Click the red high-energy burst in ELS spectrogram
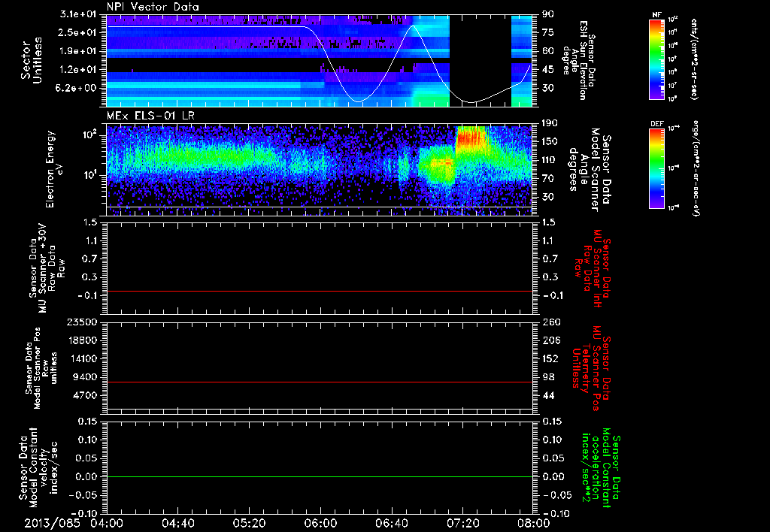This screenshot has height=532, width=770. click(x=471, y=138)
